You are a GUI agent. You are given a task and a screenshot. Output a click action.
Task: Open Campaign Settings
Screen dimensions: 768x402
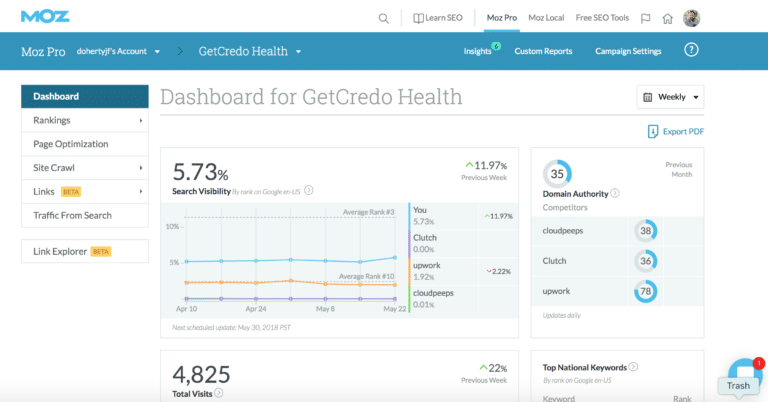pos(628,51)
